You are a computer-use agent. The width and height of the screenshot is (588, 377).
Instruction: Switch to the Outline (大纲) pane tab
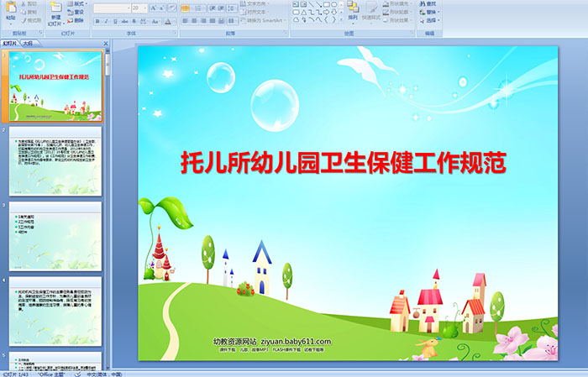point(28,44)
